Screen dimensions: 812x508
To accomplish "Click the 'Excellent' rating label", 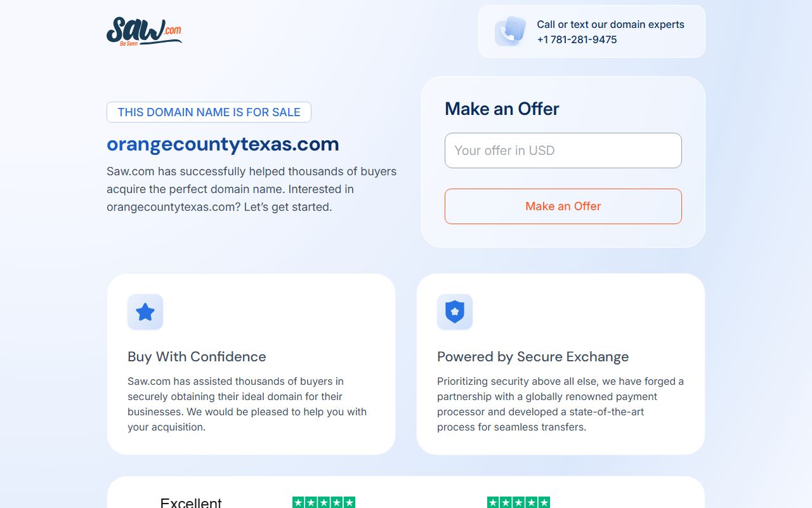I will [x=191, y=502].
